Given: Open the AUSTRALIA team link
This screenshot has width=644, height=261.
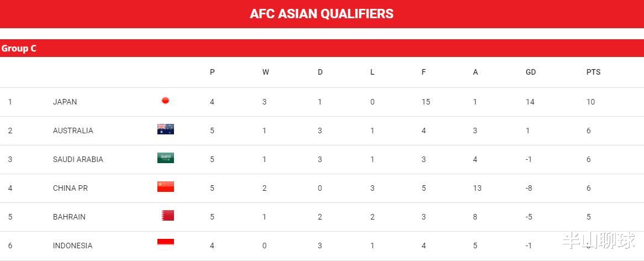Looking at the screenshot, I should click(x=73, y=130).
